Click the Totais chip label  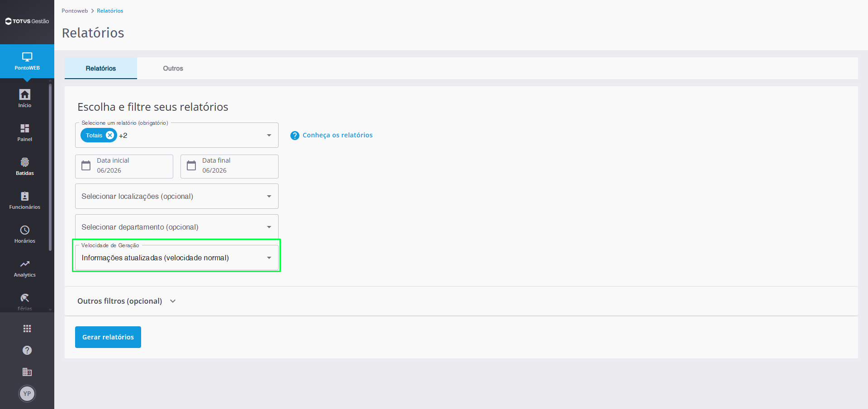point(94,135)
